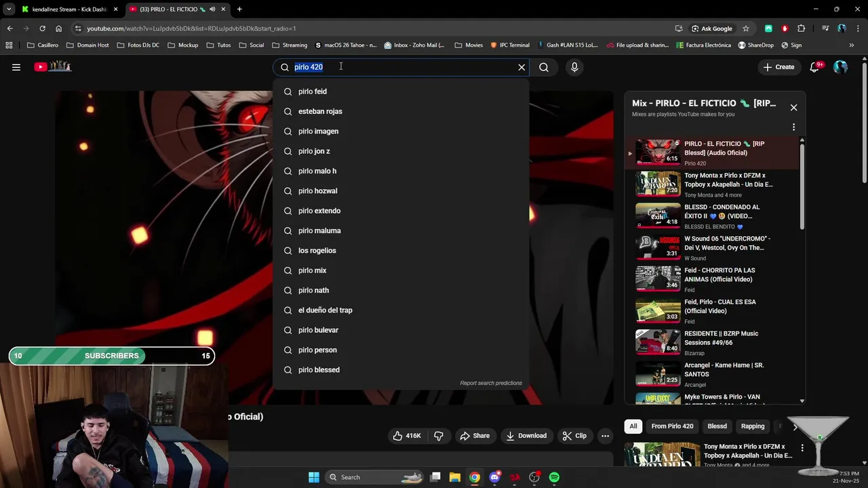Create a Clip from the video

point(574,436)
